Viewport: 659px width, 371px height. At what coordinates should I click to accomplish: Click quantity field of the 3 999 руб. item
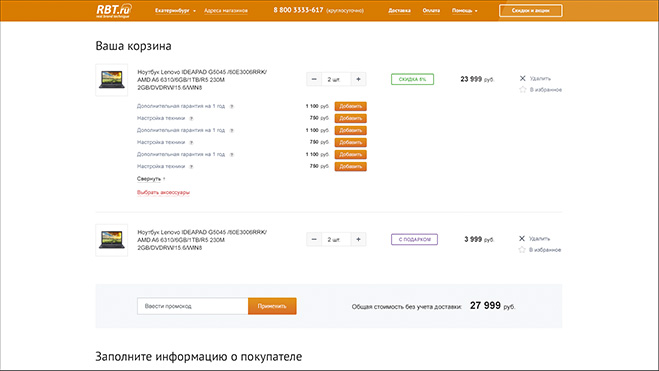click(336, 239)
